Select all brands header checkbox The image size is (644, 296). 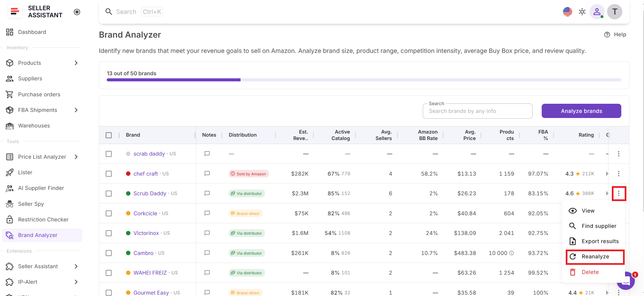109,135
